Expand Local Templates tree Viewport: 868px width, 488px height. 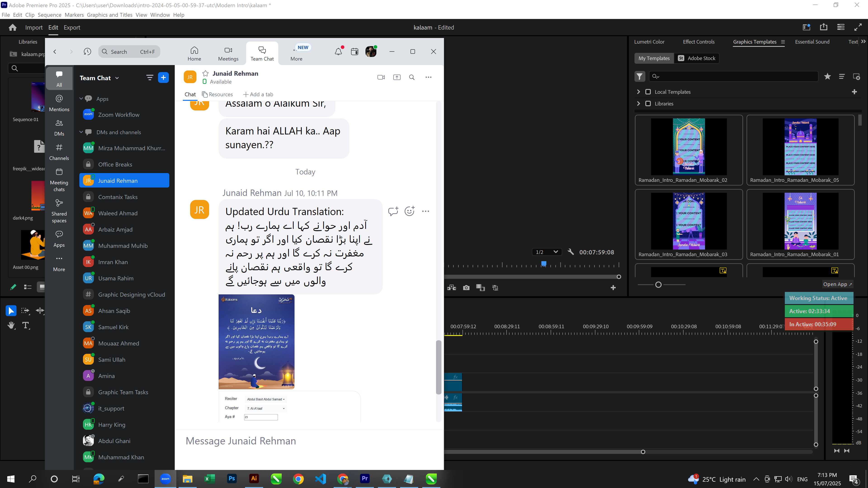(638, 91)
